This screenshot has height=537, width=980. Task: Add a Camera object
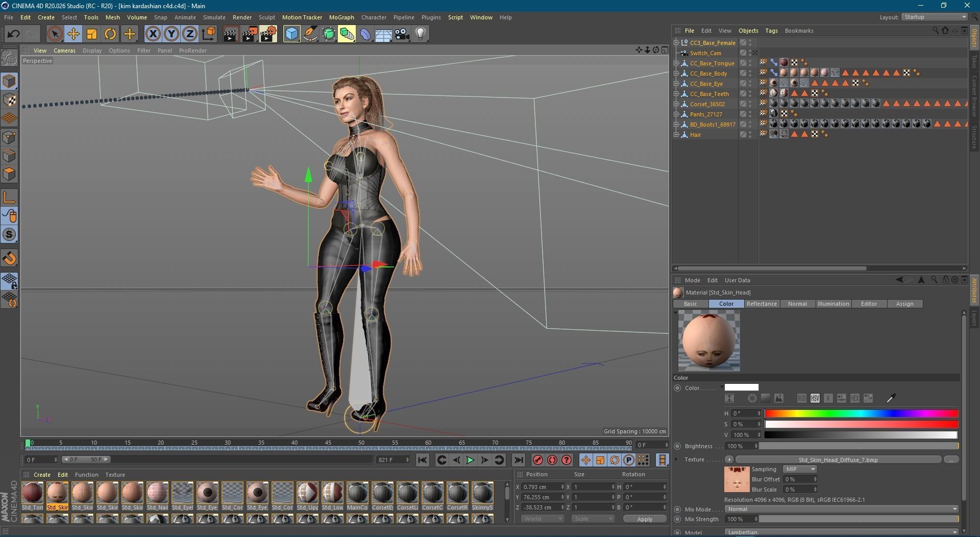pos(402,34)
